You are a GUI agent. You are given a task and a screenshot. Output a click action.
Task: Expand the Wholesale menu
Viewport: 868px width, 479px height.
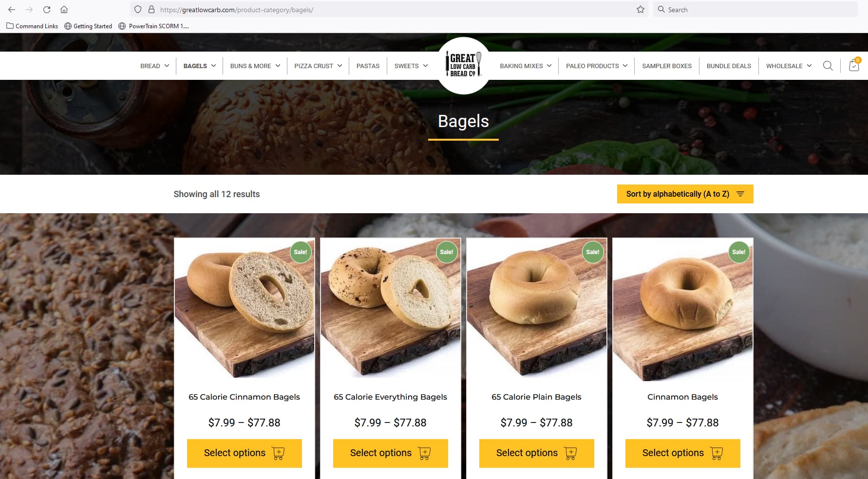coord(789,66)
